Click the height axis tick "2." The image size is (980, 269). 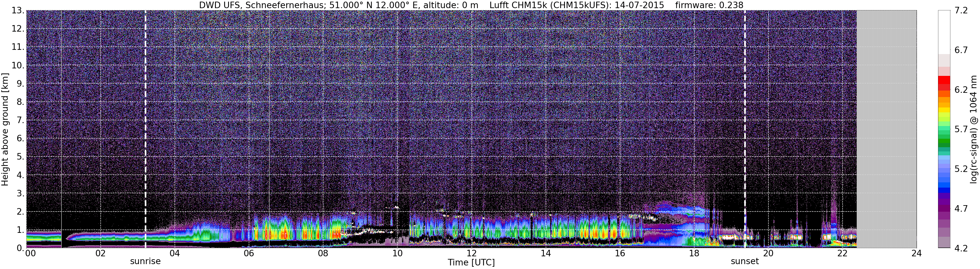(x=20, y=212)
